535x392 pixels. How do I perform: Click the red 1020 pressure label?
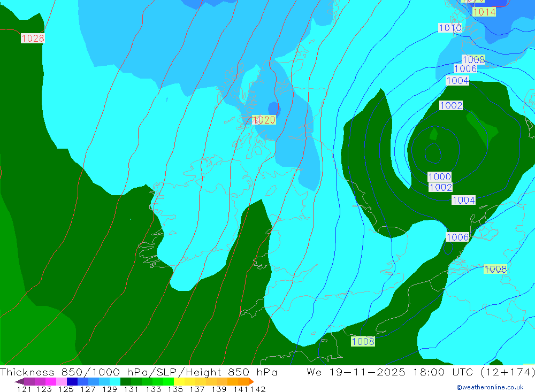coord(264,120)
